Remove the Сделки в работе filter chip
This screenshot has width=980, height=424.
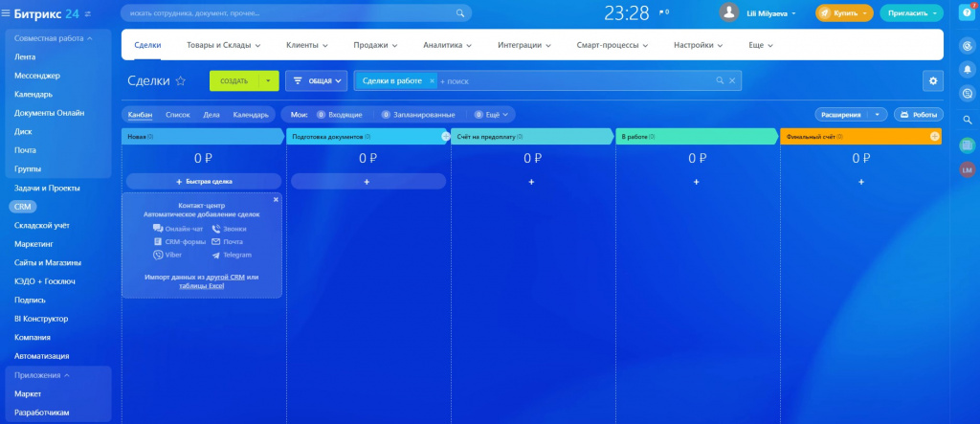(x=432, y=81)
